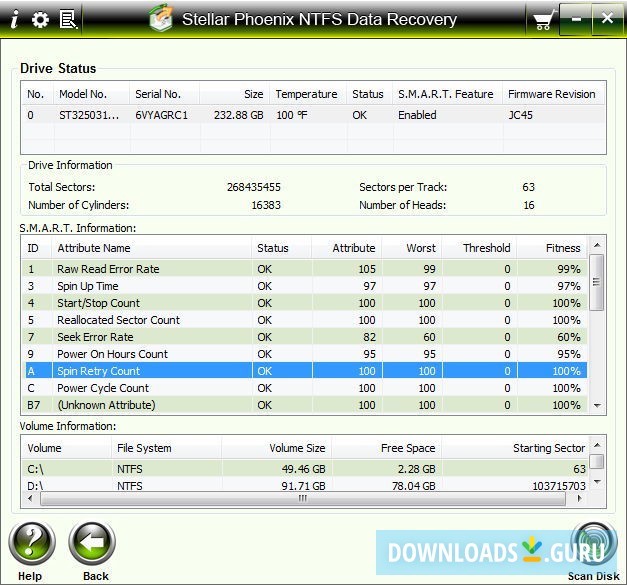
Task: Select drive row ST325031...
Action: point(313,115)
